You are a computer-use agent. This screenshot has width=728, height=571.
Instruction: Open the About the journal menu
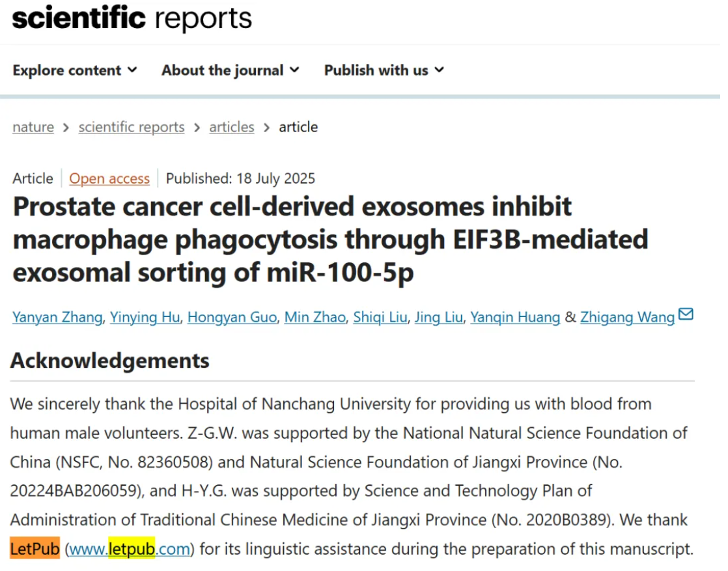pyautogui.click(x=223, y=70)
